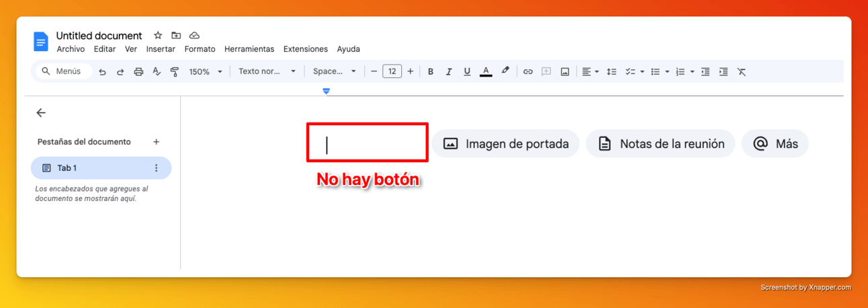Click the bulleted list button
Screen dimensions: 868x308
coord(655,71)
